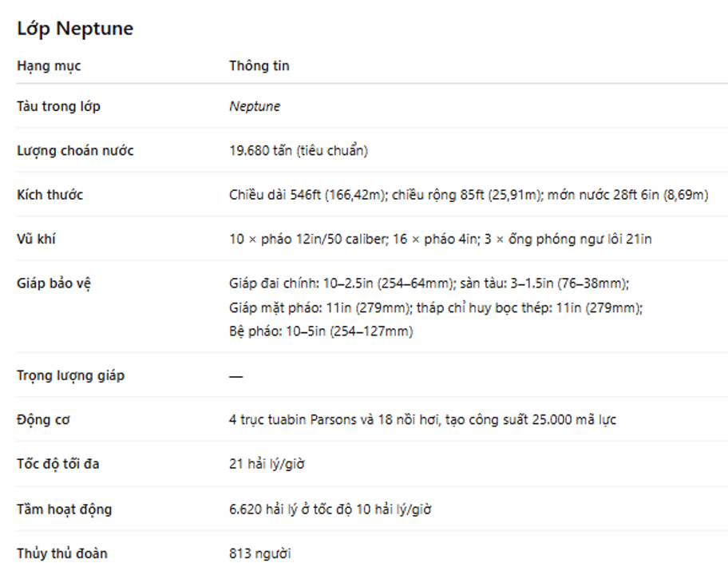Click the "Giáp đai chính" armor line

click(429, 283)
